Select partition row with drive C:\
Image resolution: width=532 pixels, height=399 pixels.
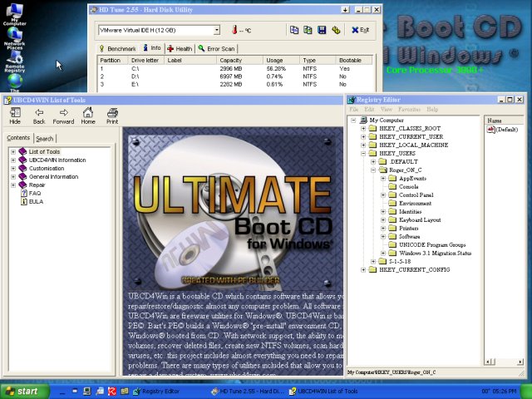tap(234, 68)
